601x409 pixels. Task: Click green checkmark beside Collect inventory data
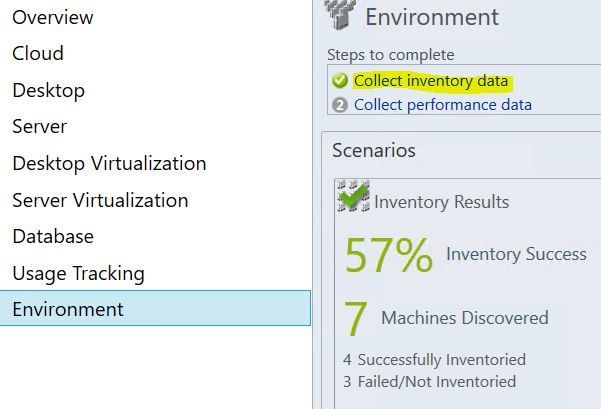pos(340,81)
